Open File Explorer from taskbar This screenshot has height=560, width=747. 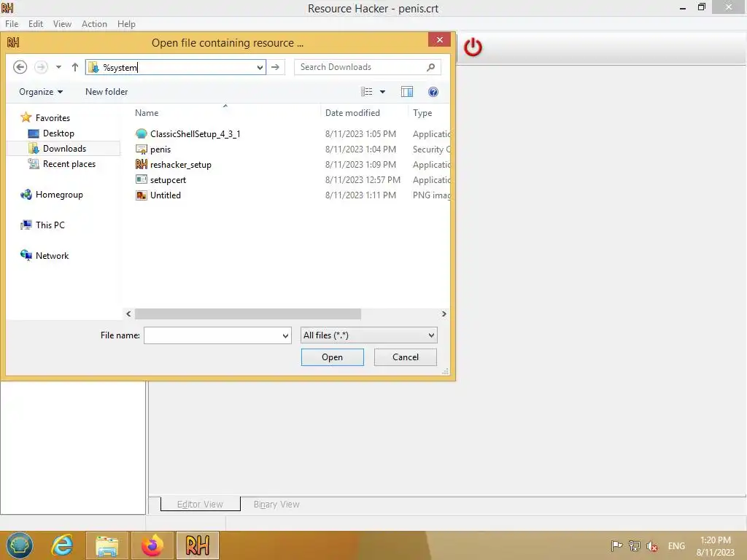point(107,545)
